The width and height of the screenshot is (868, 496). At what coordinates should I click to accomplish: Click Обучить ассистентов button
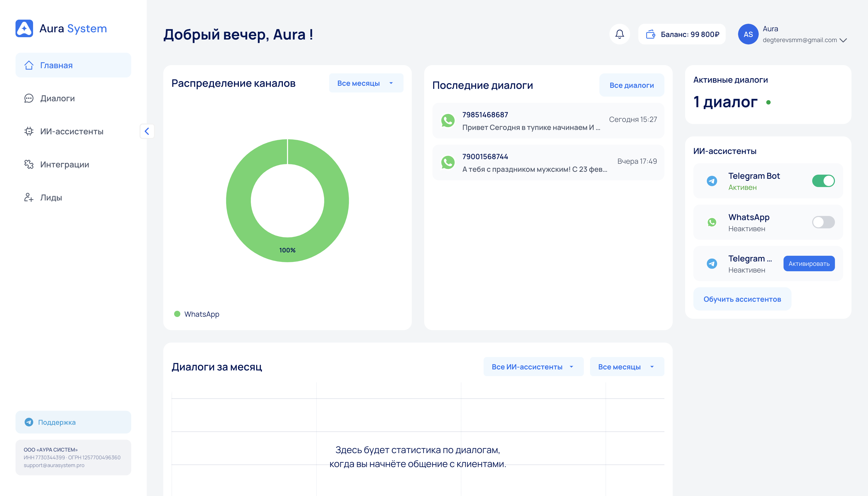[x=742, y=299]
